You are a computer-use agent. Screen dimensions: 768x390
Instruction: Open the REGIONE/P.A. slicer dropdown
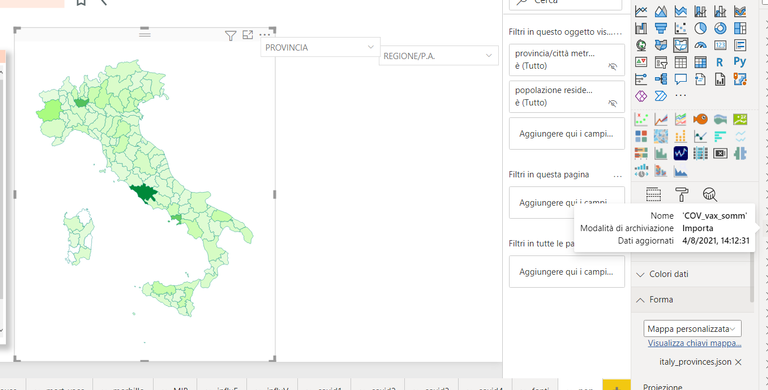[x=488, y=55]
